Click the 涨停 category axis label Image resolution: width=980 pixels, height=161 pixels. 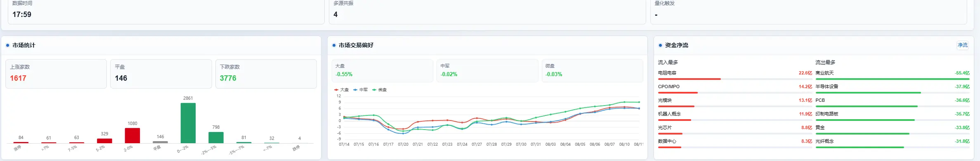[x=17, y=148]
